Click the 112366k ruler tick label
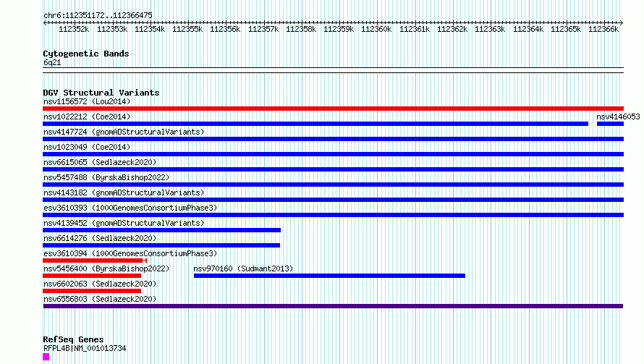The image size is (644, 364). [x=603, y=29]
